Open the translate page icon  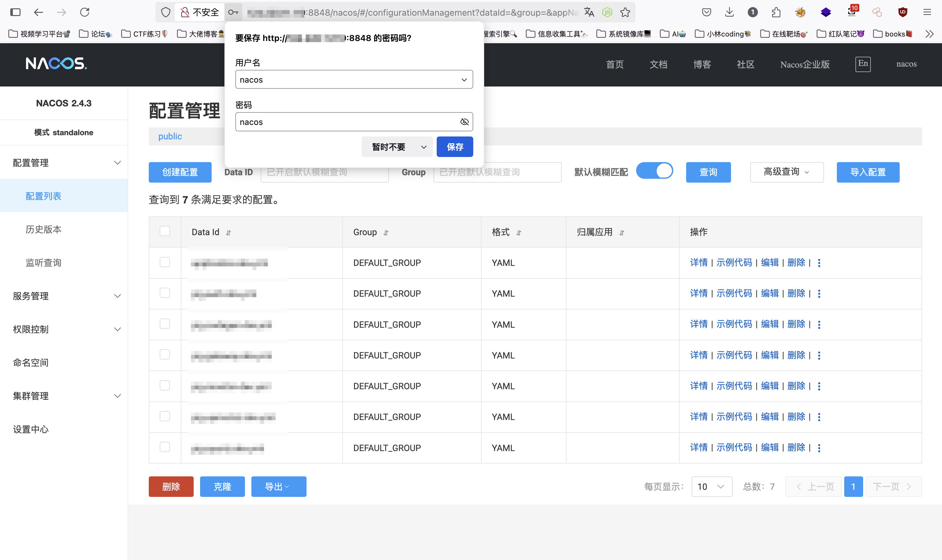click(x=589, y=12)
